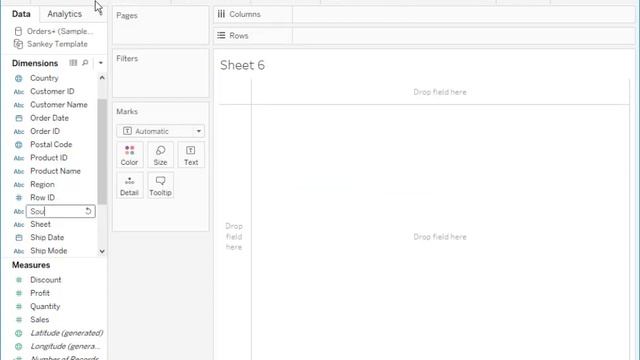Click the Sankey Template data source icon
The height and width of the screenshot is (360, 640).
tap(18, 44)
